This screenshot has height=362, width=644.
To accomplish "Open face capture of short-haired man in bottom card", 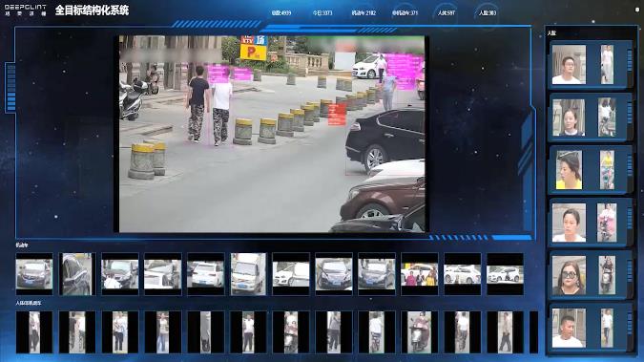I will (x=569, y=328).
